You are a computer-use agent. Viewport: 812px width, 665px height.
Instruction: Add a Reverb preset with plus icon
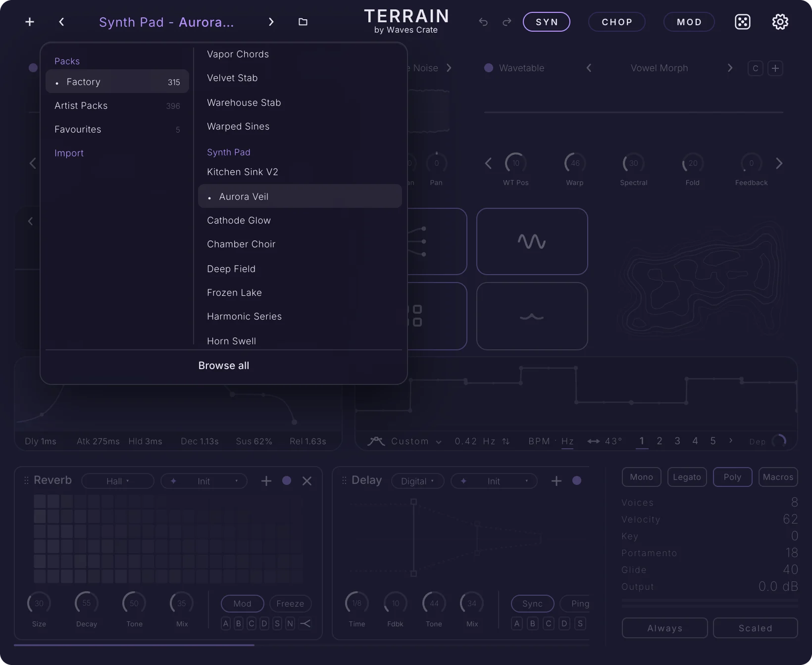pos(266,481)
